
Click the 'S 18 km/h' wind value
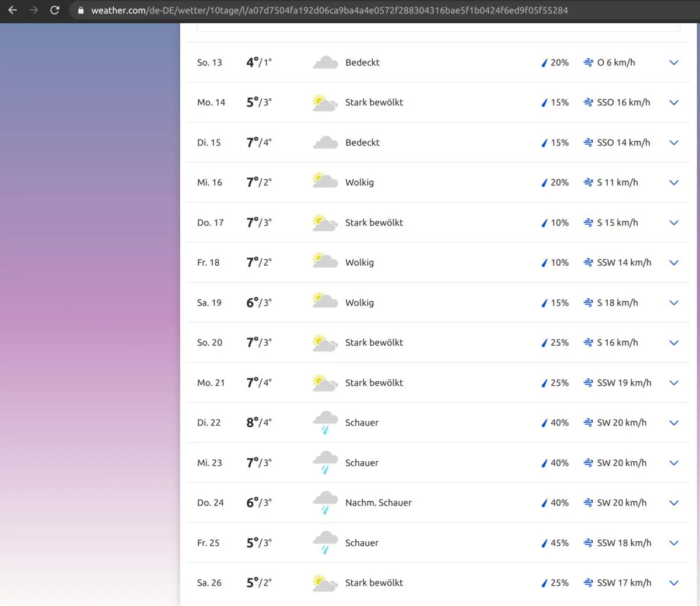pyautogui.click(x=618, y=302)
